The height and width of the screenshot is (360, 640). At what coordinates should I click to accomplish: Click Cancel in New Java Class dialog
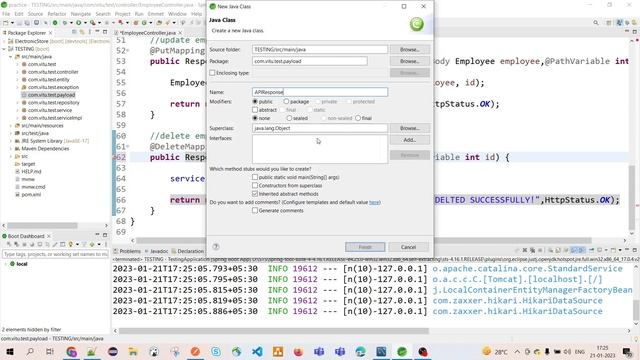pos(408,247)
